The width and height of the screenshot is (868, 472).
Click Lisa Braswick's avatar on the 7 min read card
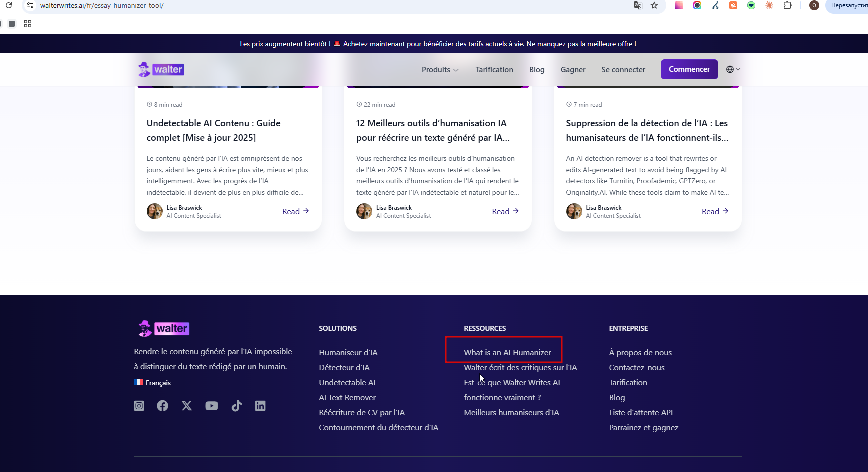574,211
